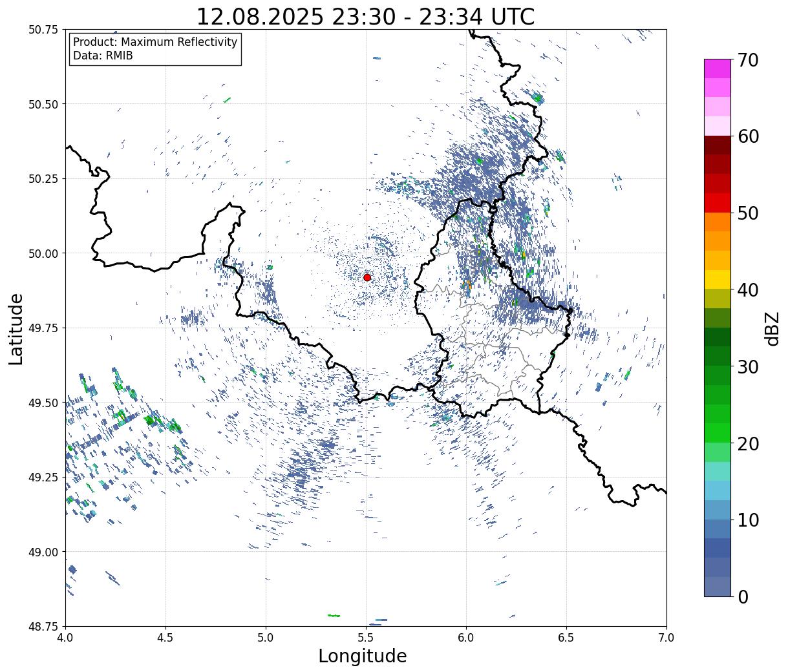
Task: Click the orange colorbar swatch below 50
Action: (718, 222)
